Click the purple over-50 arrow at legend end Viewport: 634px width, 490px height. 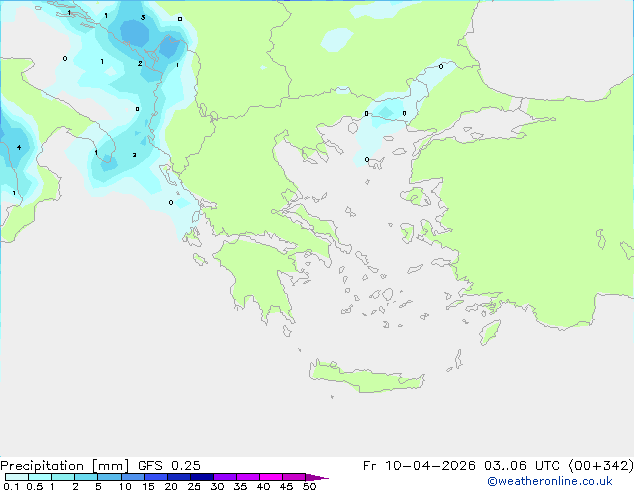click(x=317, y=477)
